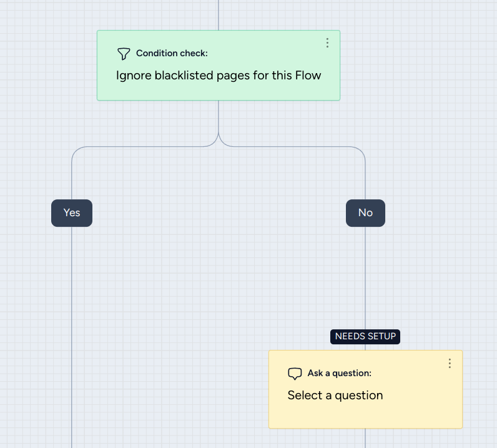This screenshot has height=448, width=497.
Task: Click the 'Ask a question:' heading label
Action: tap(339, 374)
